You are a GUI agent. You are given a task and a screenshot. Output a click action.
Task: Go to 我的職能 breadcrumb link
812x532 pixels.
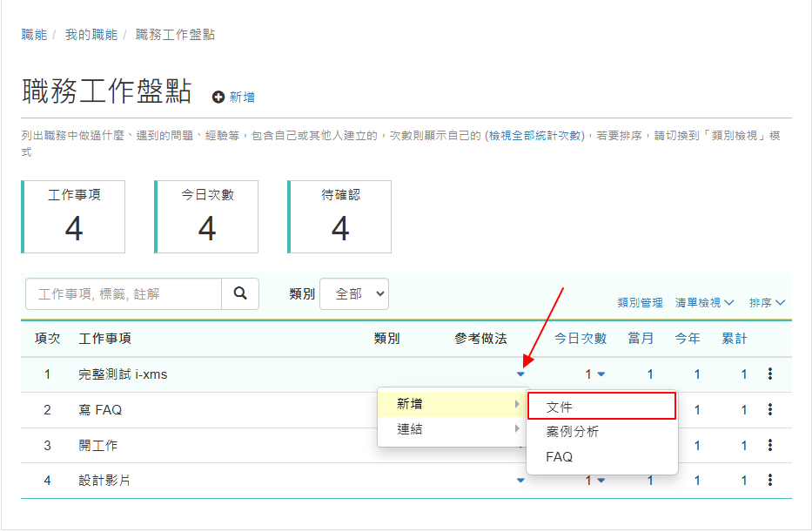pyautogui.click(x=91, y=35)
